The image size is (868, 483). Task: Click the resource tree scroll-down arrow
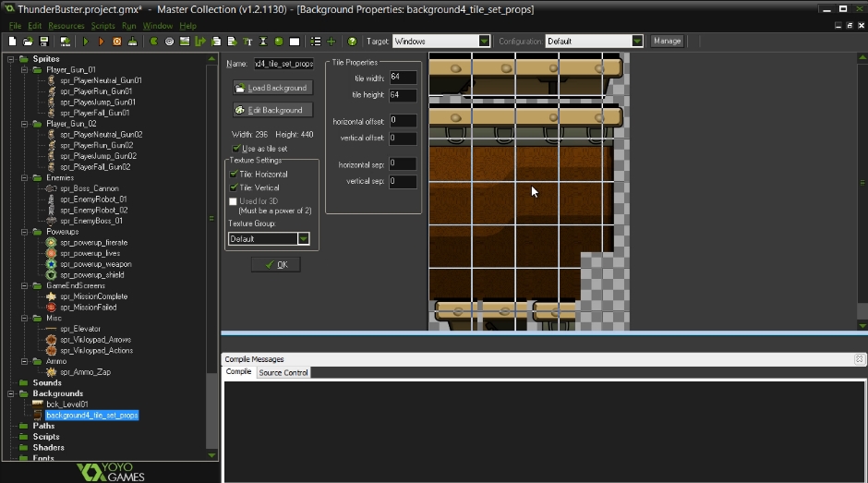211,455
